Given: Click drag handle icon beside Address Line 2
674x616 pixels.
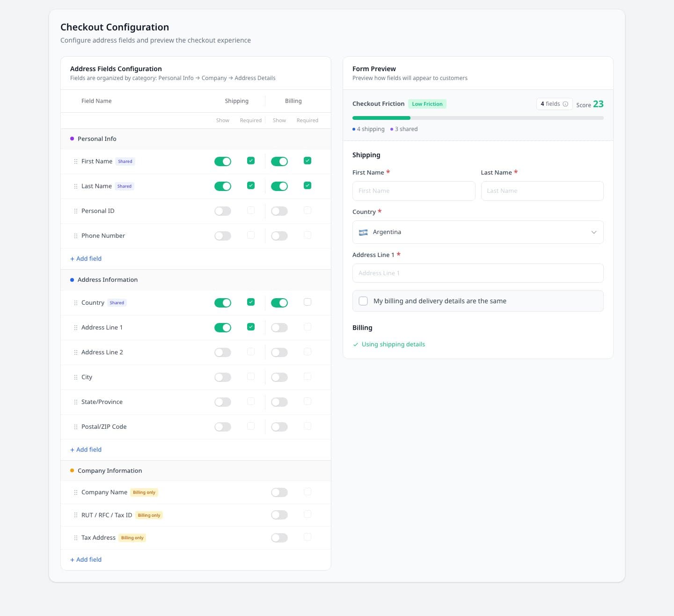Looking at the screenshot, I should (x=76, y=352).
